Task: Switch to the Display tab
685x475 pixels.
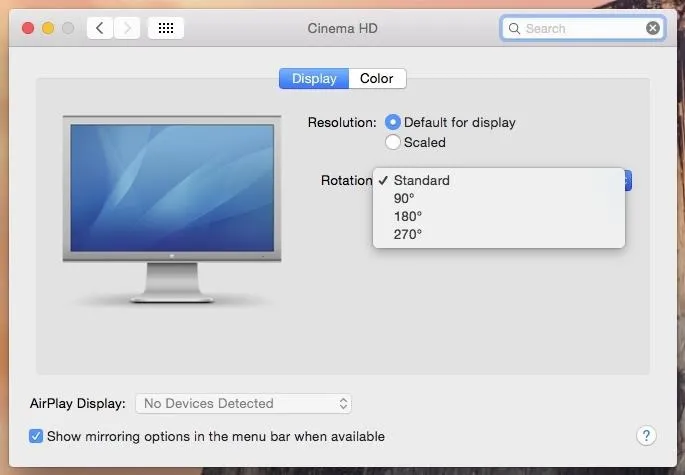Action: 314,79
